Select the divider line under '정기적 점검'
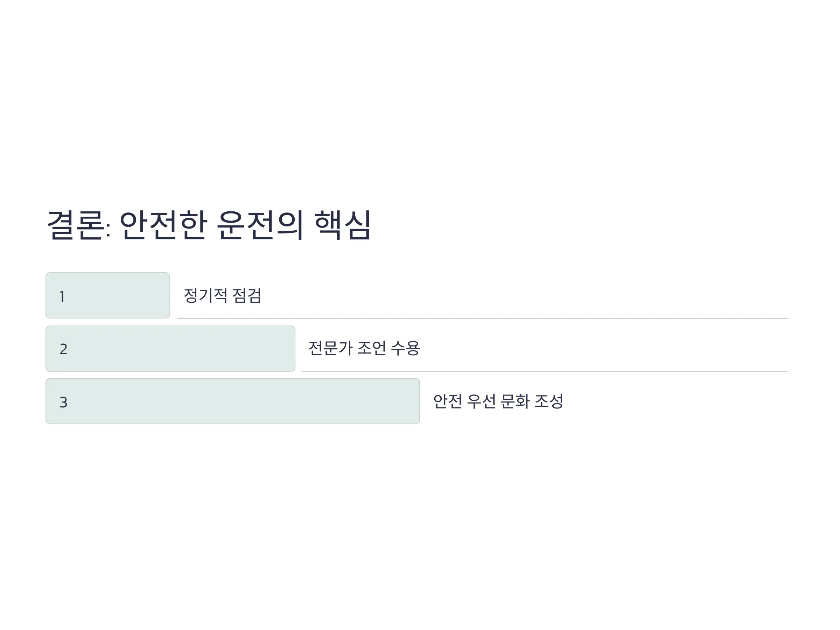This screenshot has height=630, width=840. coord(483,318)
